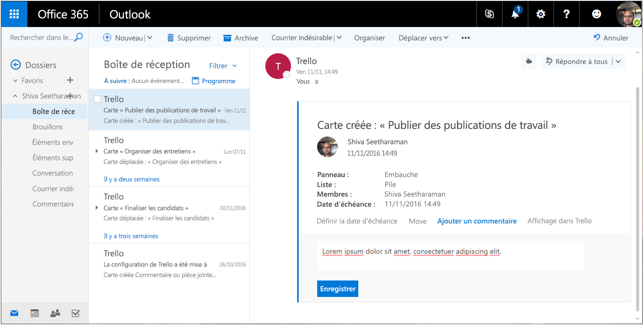Add a favorite with the Favoris plus

point(70,80)
